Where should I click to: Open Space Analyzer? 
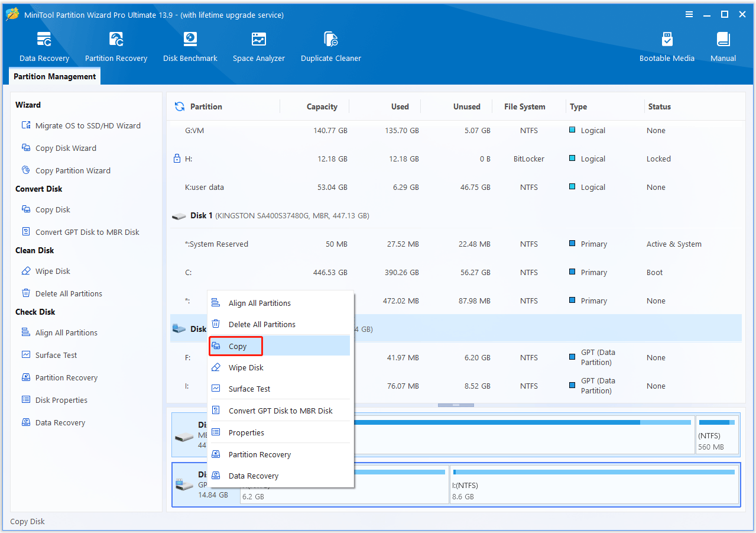tap(259, 47)
